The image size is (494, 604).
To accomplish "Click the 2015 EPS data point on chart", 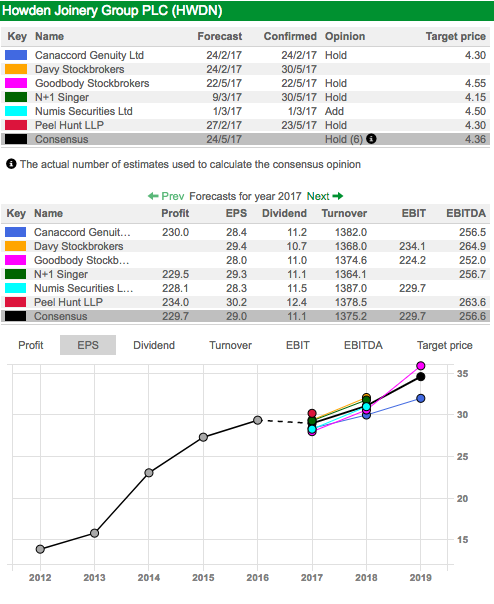I will tap(203, 437).
